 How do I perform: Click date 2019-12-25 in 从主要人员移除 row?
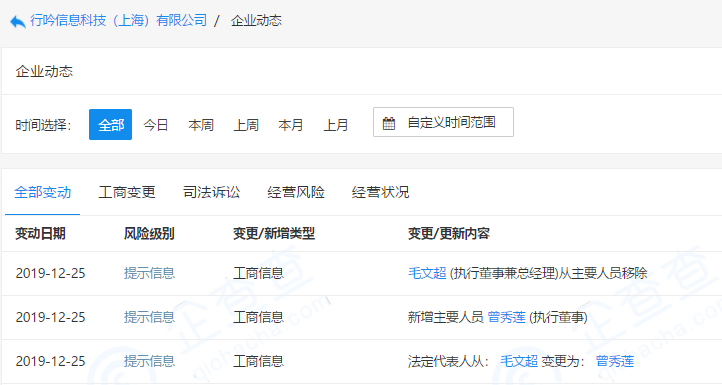51,273
